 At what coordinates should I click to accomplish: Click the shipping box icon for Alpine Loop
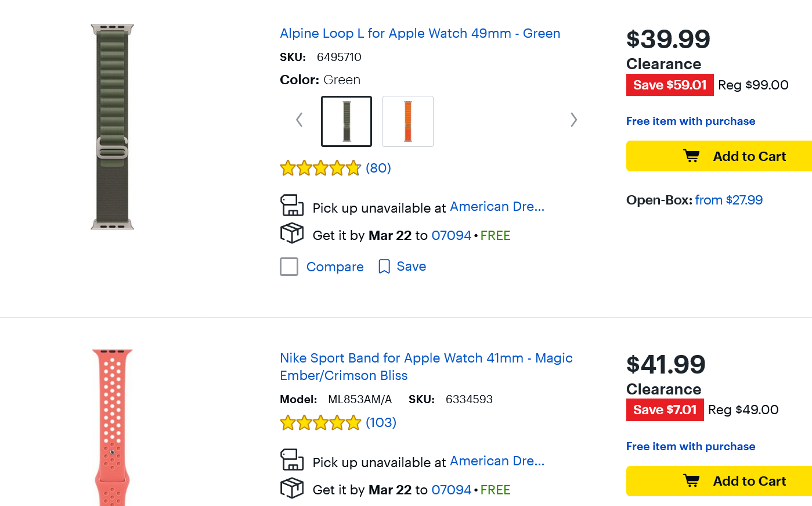click(x=292, y=234)
